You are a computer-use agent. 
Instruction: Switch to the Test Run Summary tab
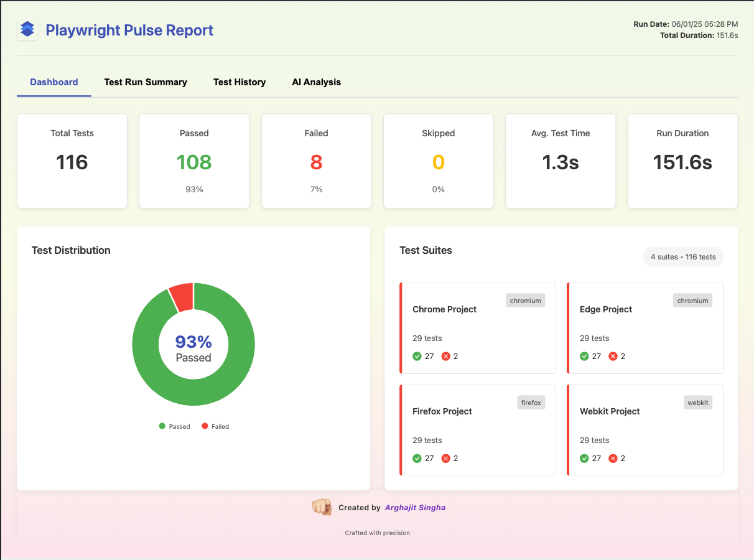(146, 82)
